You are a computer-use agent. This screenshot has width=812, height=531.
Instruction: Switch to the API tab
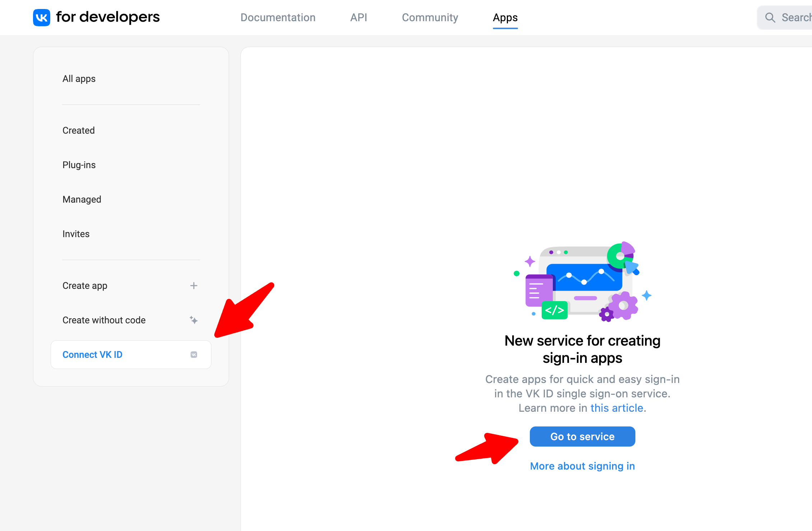(359, 18)
